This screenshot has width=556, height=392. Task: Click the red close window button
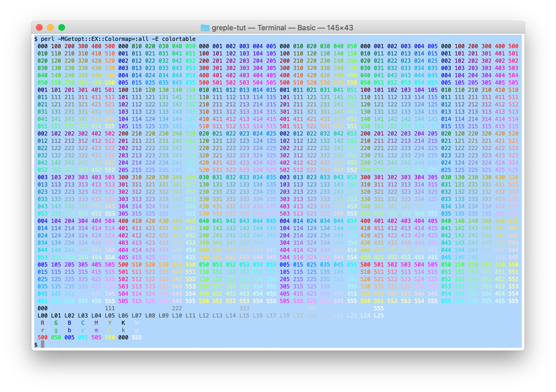pos(39,27)
